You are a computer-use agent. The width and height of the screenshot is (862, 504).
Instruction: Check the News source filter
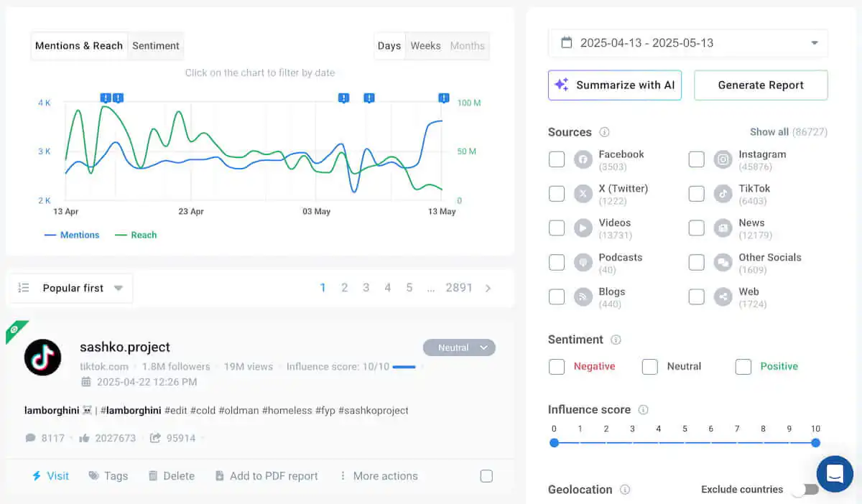tap(696, 228)
